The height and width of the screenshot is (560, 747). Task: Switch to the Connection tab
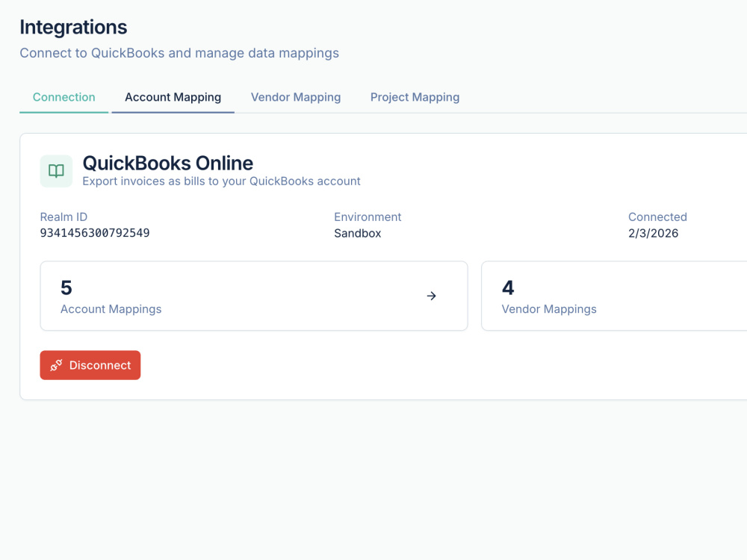63,97
